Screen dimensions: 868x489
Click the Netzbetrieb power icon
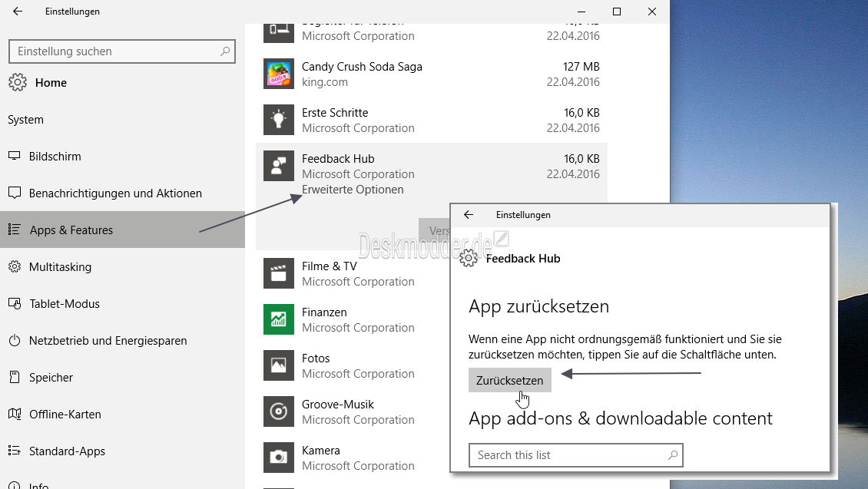click(15, 340)
